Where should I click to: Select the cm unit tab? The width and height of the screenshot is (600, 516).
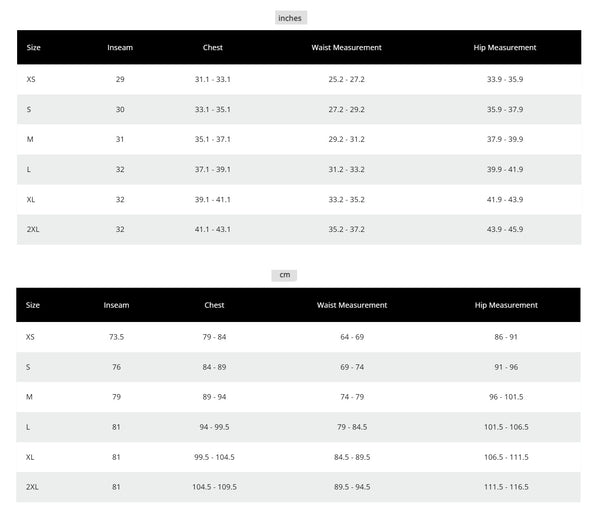click(284, 275)
